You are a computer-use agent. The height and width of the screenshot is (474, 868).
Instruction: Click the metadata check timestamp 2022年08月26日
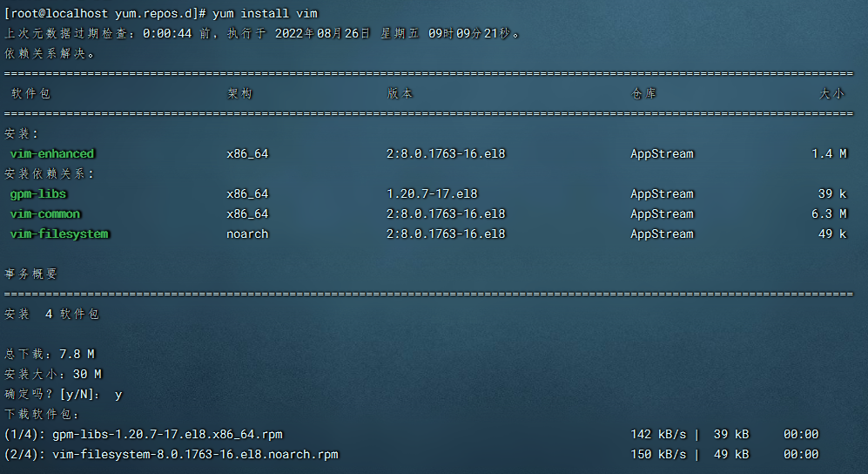[x=322, y=33]
